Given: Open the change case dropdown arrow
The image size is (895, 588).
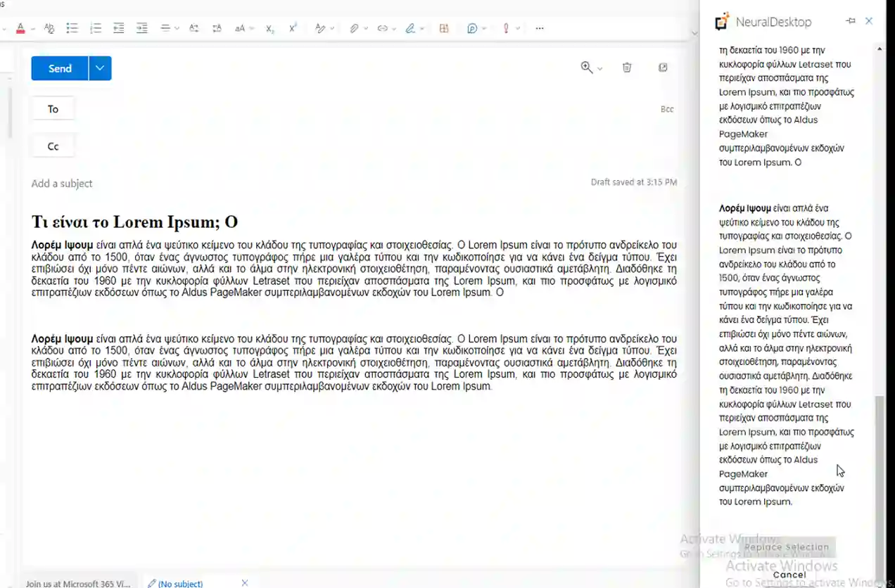Looking at the screenshot, I should click(x=251, y=29).
